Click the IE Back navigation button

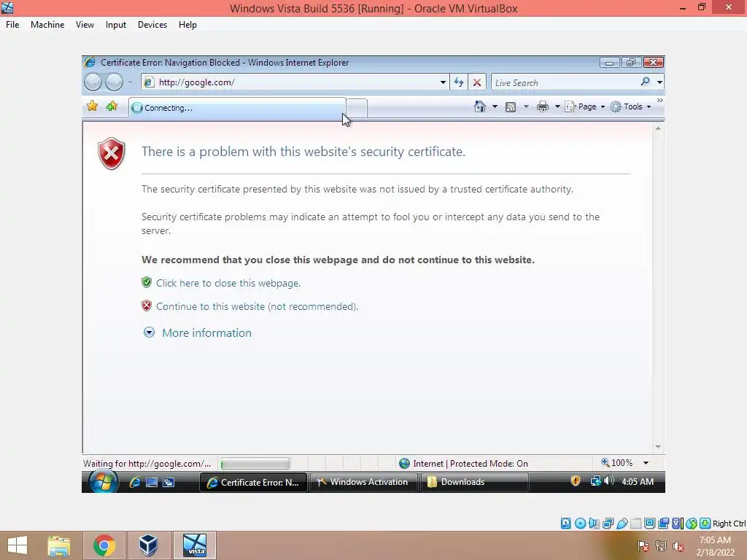93,82
